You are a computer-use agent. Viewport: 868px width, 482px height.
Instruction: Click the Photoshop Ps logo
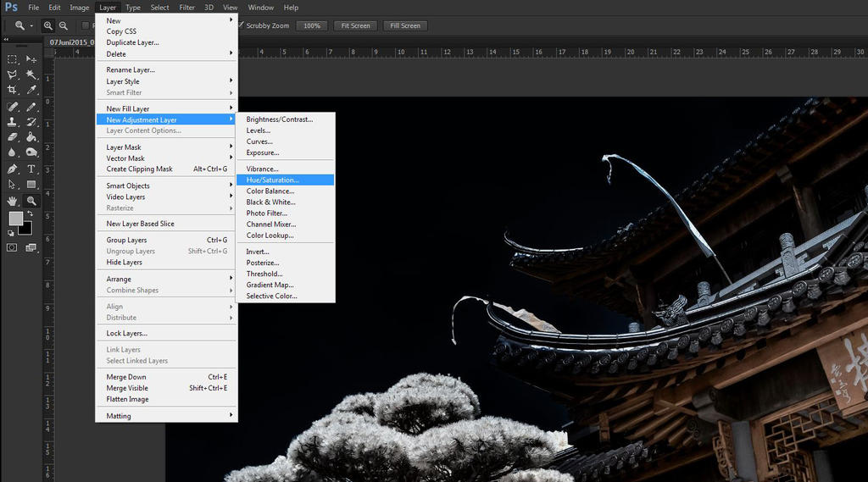tap(10, 7)
